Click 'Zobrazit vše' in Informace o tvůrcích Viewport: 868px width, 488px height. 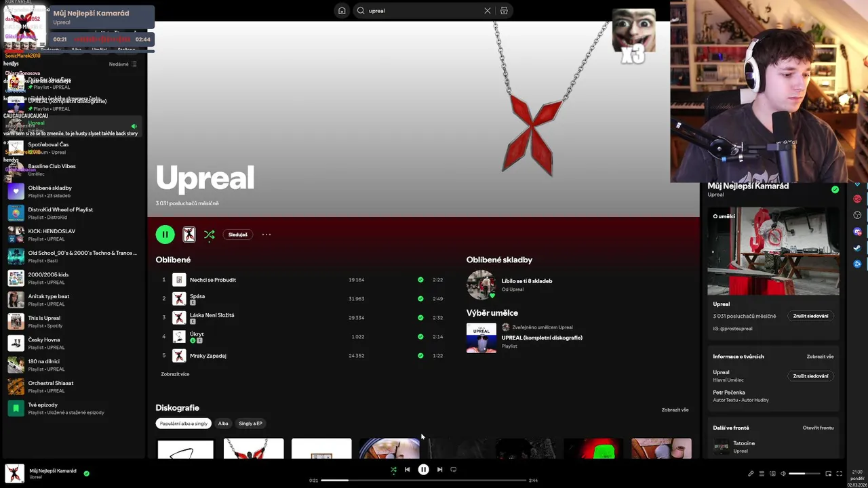tap(820, 357)
